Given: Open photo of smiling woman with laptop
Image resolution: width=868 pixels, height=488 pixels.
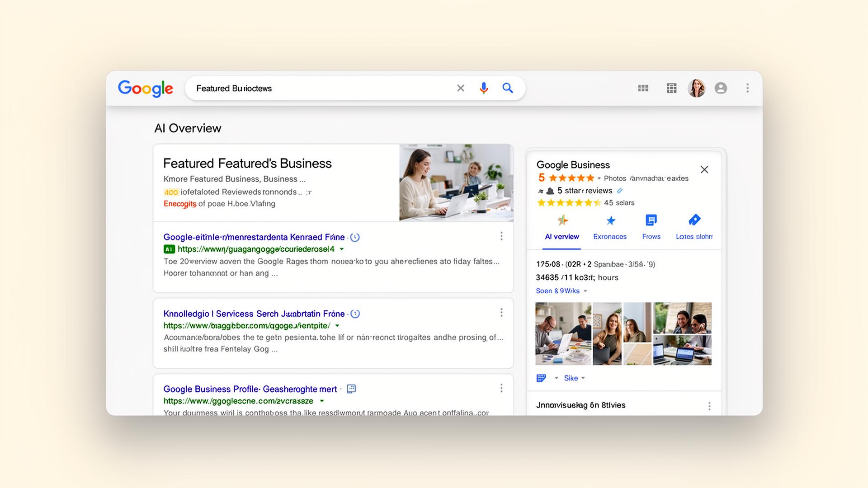Looking at the screenshot, I should tap(607, 333).
